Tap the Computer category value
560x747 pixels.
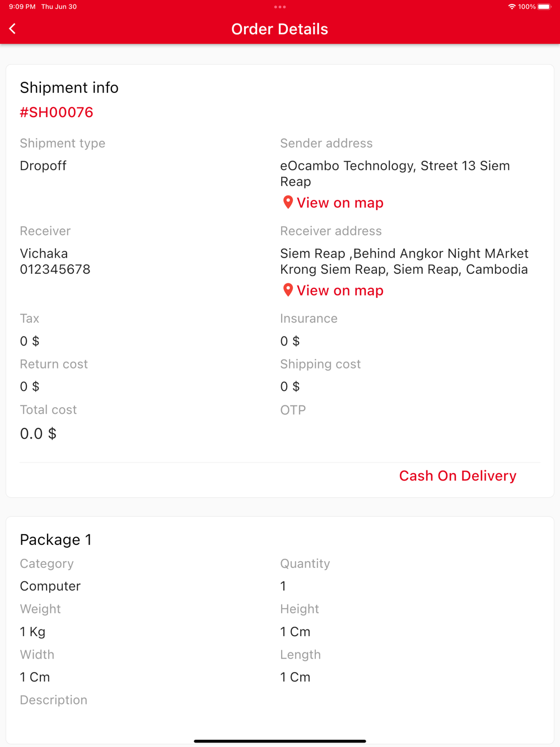tap(50, 586)
